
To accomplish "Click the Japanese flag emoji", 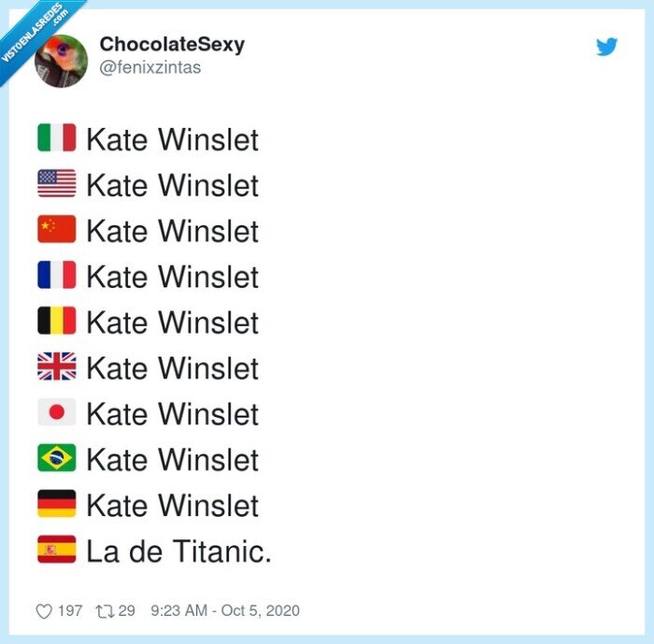I will coord(56,413).
